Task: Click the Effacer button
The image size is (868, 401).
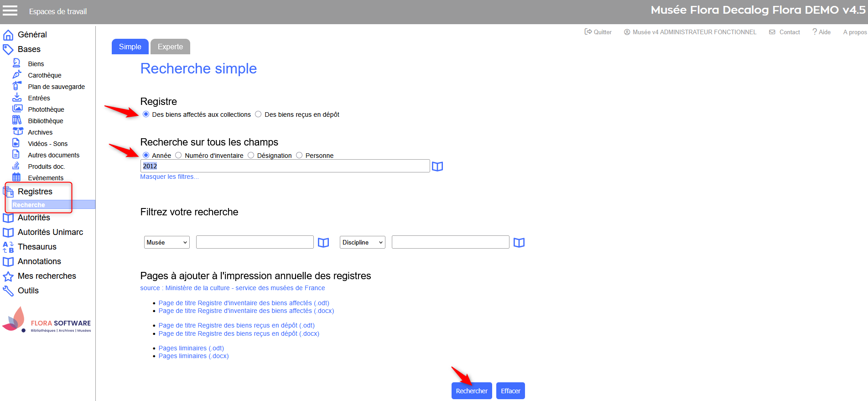Action: [x=510, y=391]
